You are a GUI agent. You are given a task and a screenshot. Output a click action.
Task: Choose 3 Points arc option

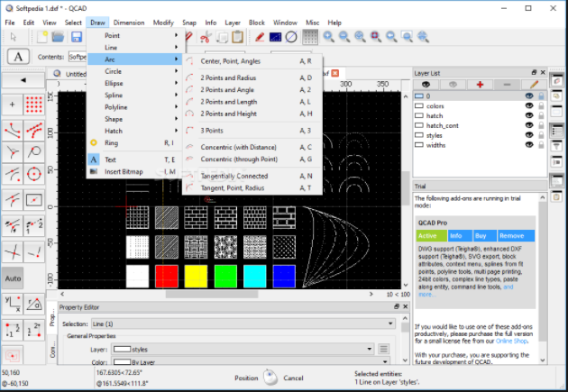(252, 131)
